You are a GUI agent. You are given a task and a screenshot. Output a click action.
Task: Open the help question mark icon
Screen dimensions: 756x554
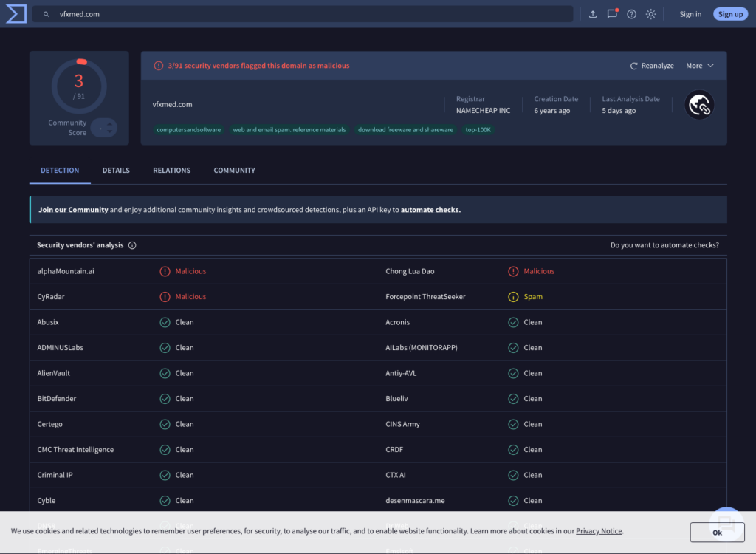pos(631,14)
